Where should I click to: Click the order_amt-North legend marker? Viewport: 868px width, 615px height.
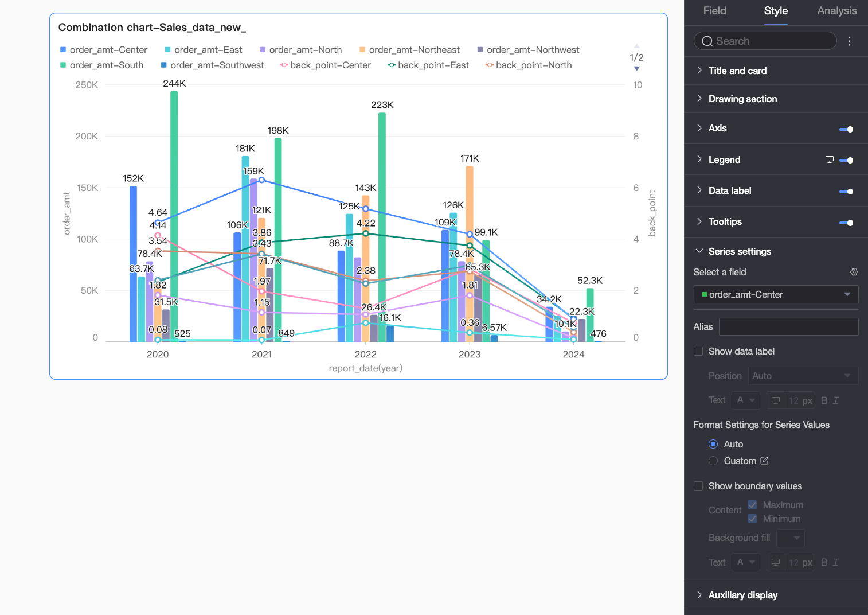pyautogui.click(x=263, y=50)
